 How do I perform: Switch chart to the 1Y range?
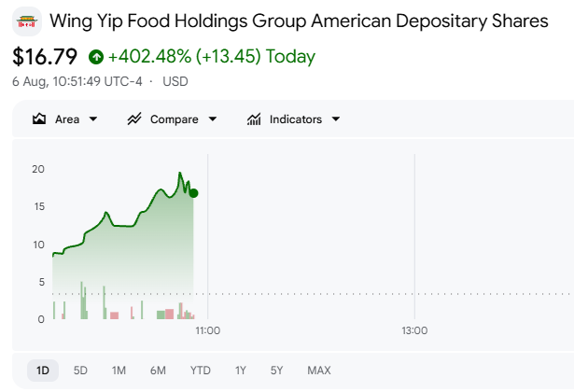241,371
